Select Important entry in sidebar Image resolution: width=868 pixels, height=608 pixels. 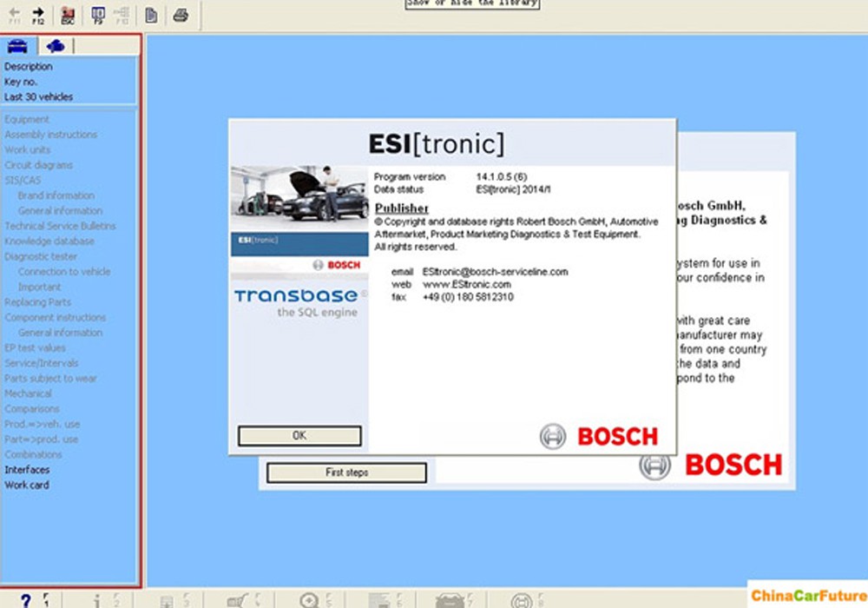coord(39,287)
